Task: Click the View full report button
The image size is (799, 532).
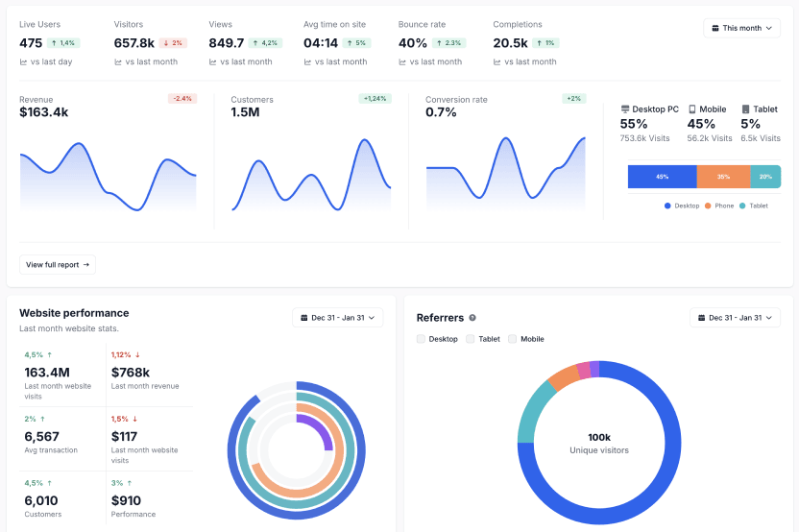Action: tap(58, 265)
